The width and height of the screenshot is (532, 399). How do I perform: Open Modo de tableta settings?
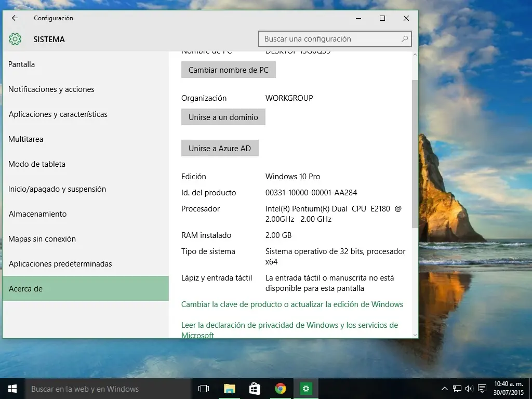pos(86,164)
